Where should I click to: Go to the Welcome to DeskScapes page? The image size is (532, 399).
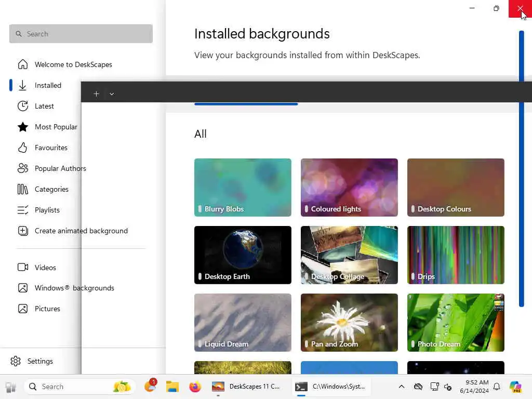[x=73, y=64]
